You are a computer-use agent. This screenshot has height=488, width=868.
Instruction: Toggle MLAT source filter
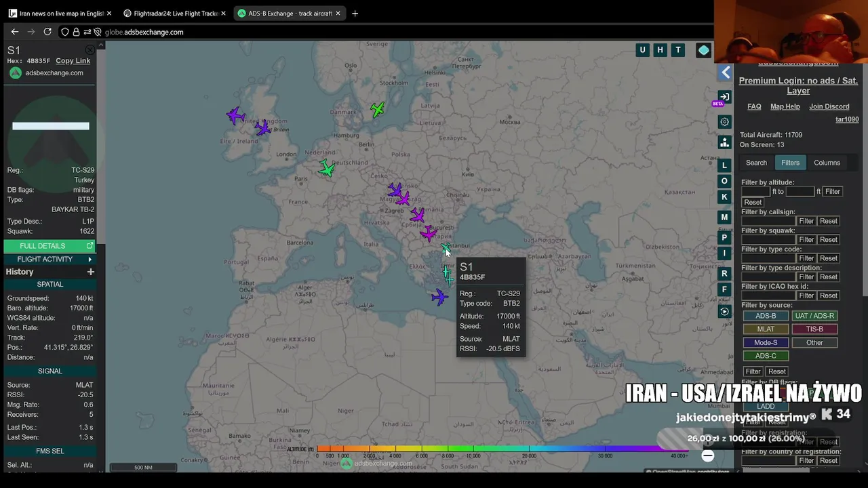point(766,329)
